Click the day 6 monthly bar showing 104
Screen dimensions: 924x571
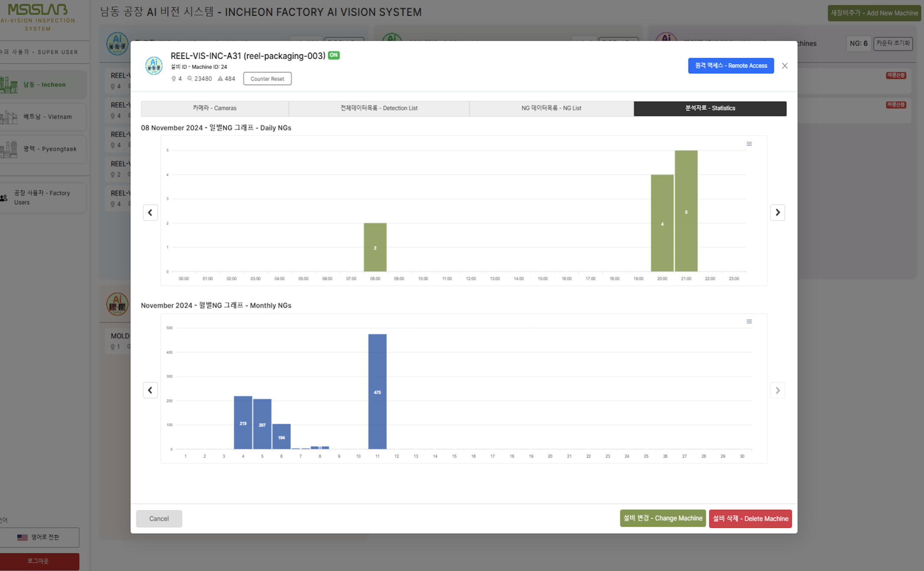281,436
